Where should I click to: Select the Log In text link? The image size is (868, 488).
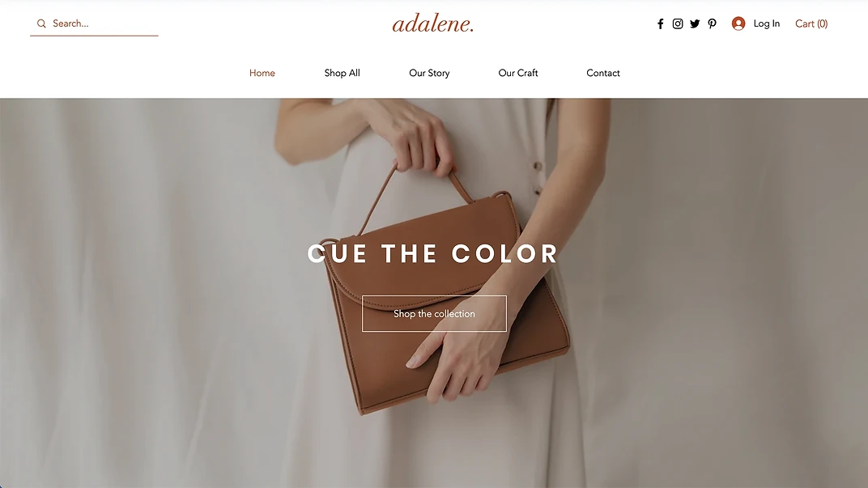[x=766, y=23]
